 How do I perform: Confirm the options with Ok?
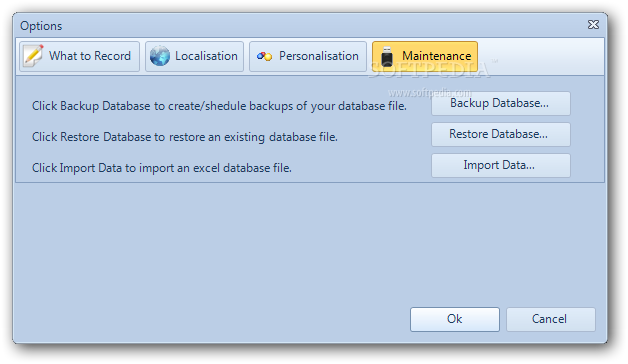click(455, 319)
